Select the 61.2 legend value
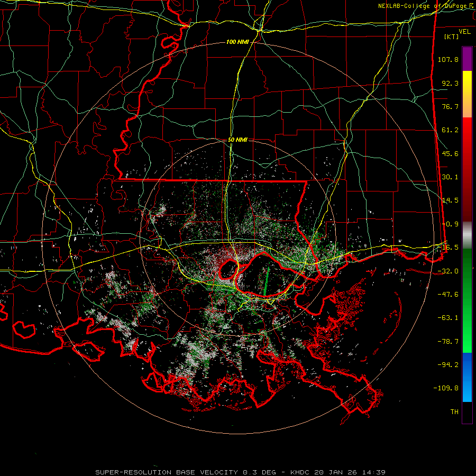 coord(450,130)
